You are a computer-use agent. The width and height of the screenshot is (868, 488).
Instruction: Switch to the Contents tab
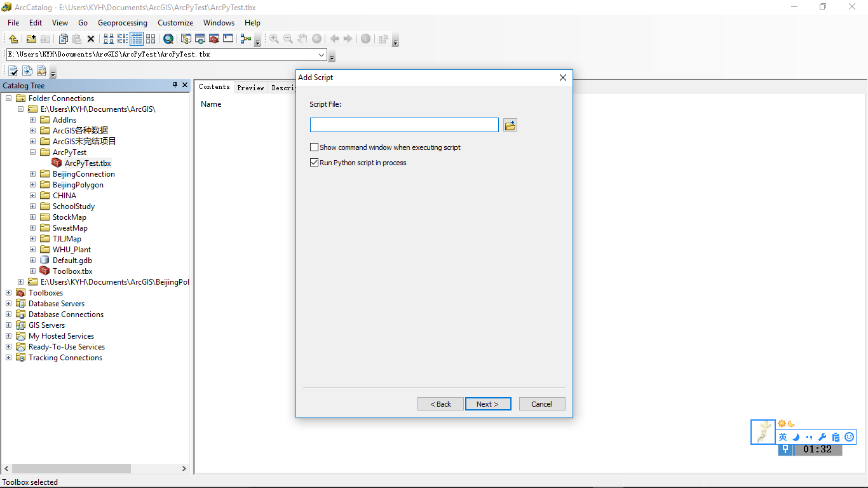(x=214, y=87)
